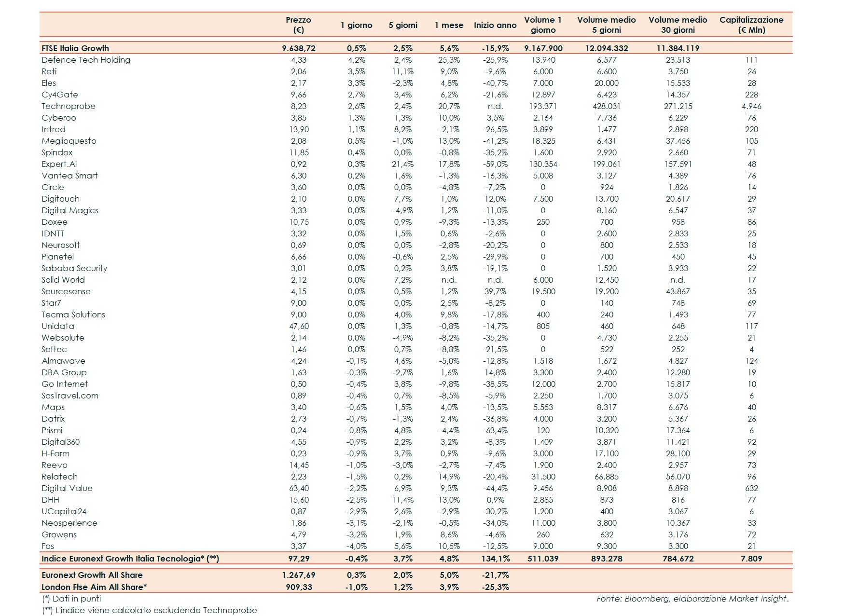
Task: Select the Sourcesense row name
Action: [x=66, y=291]
